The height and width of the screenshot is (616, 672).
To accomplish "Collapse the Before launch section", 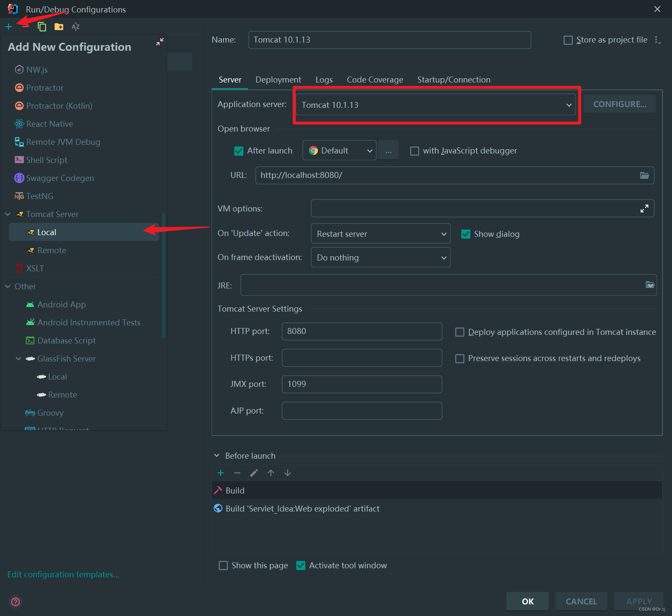I will 217,456.
